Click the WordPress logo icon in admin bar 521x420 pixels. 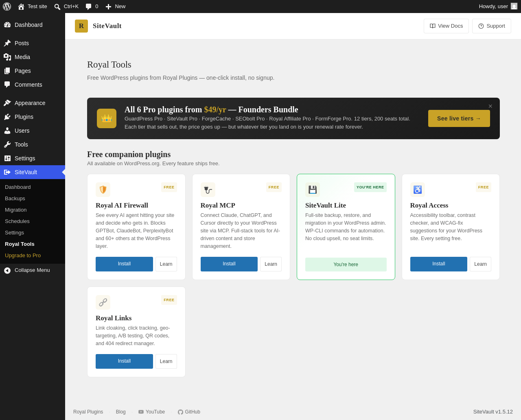click(7, 7)
